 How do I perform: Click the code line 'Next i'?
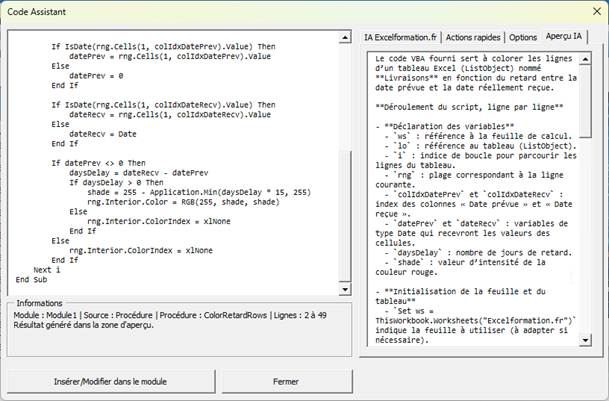(x=47, y=270)
